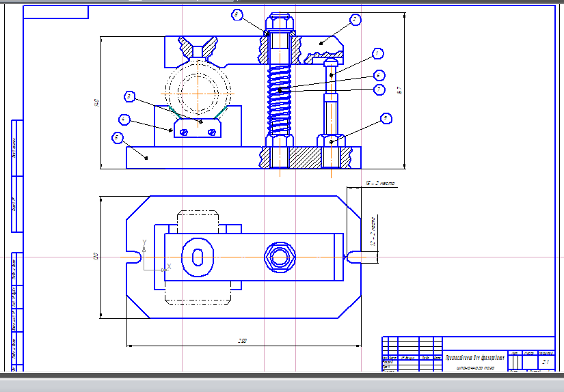Pick the callout balloon labeled 3
564x392 pixels.
tap(129, 96)
